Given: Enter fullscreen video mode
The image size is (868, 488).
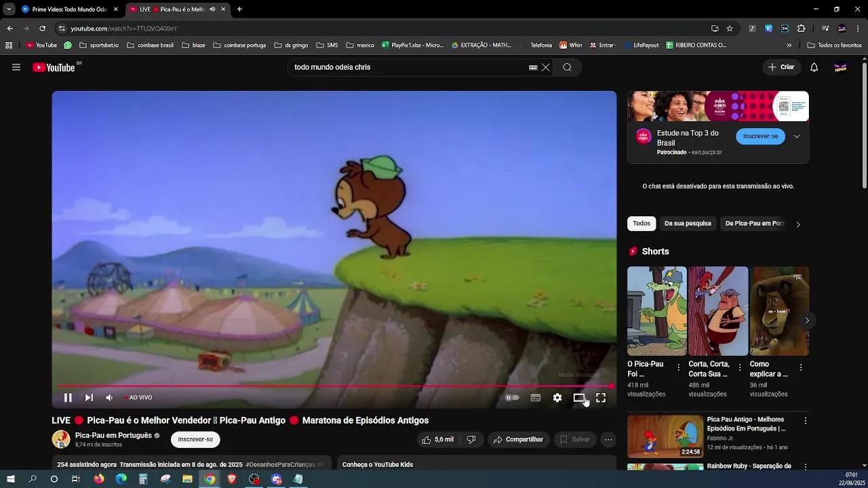Looking at the screenshot, I should [601, 398].
